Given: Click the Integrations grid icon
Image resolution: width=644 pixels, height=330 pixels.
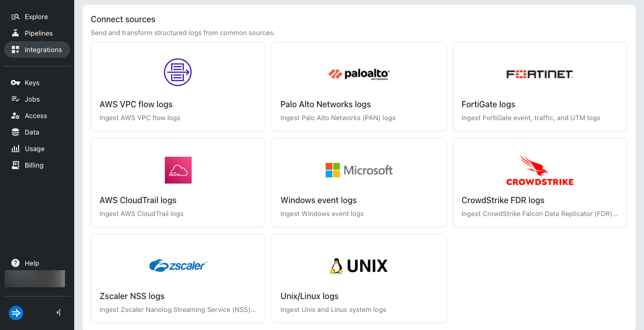Looking at the screenshot, I should coord(15,49).
